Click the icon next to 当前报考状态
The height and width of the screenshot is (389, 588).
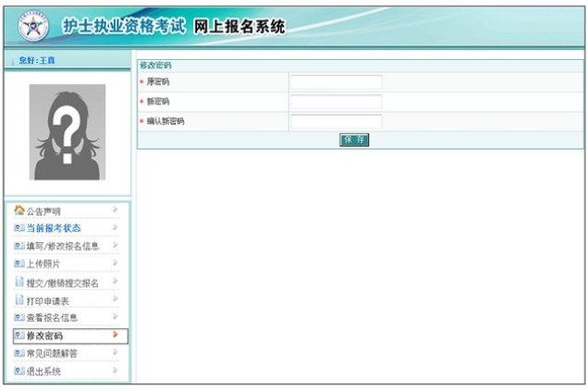pos(19,228)
